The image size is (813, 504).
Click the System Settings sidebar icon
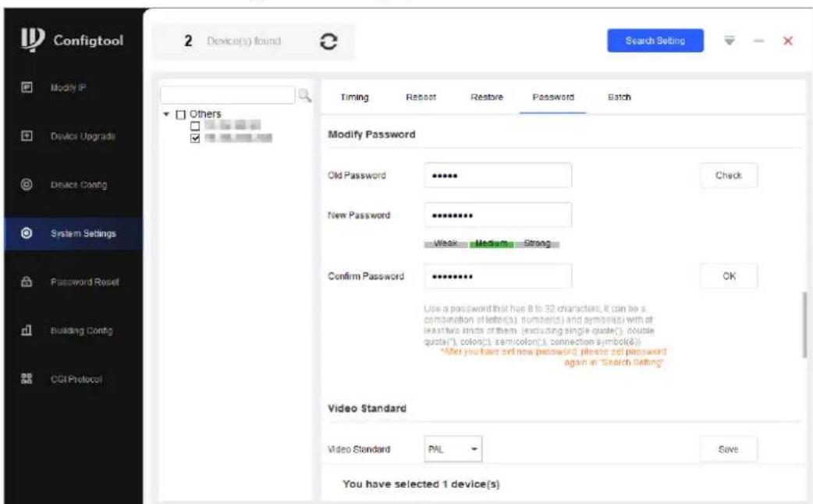click(x=27, y=233)
